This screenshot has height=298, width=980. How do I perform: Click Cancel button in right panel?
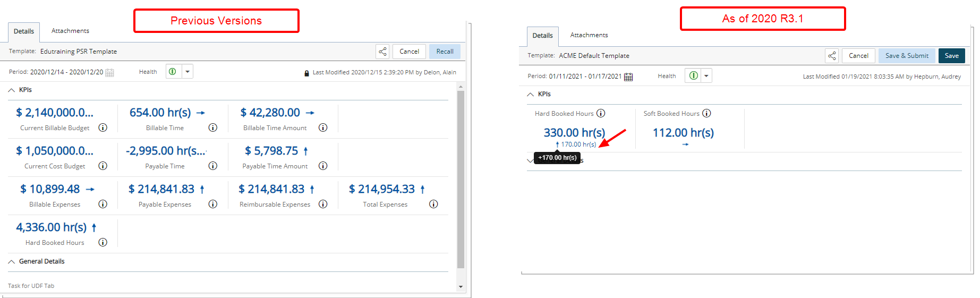pyautogui.click(x=858, y=56)
